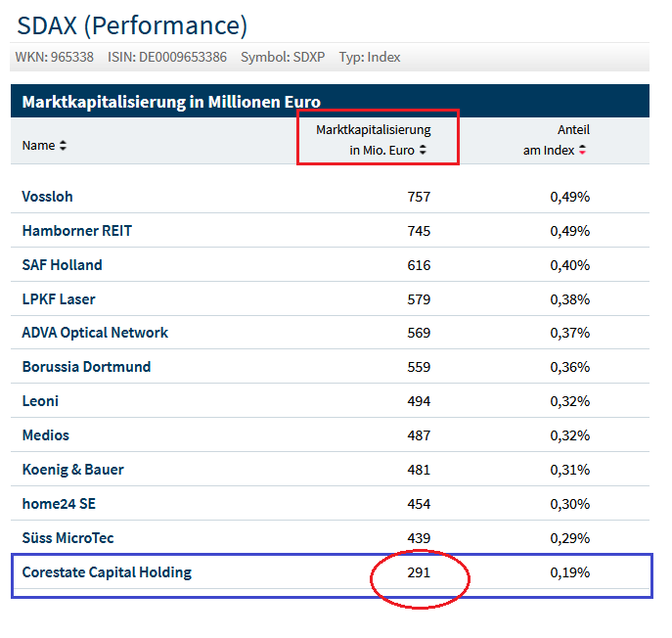Open home24 SE stock link
672x638 pixels.
[59, 504]
